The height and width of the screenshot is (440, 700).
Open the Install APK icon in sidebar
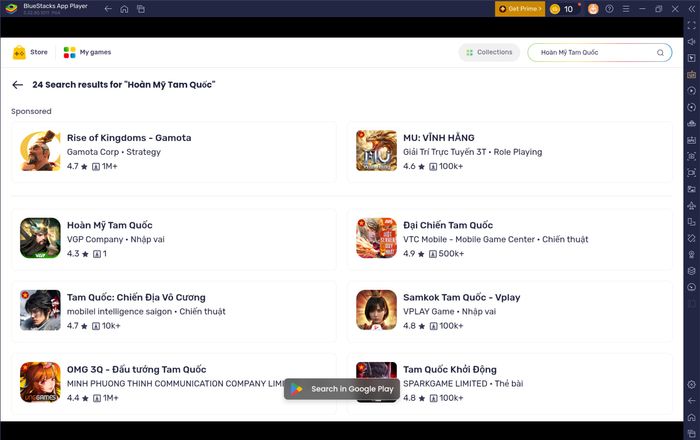pyautogui.click(x=692, y=140)
